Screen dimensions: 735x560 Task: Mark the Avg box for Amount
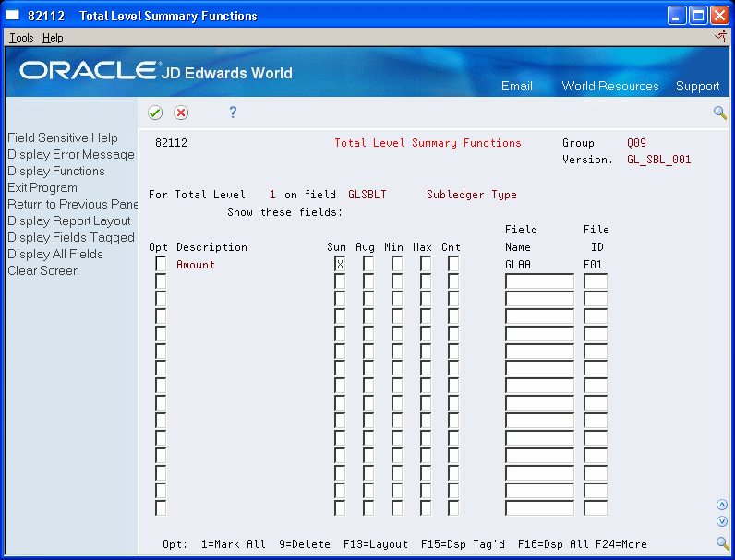[368, 265]
